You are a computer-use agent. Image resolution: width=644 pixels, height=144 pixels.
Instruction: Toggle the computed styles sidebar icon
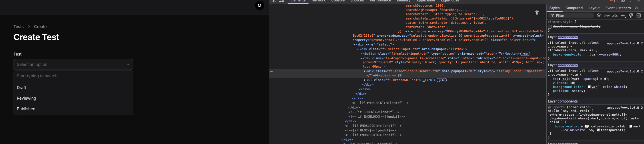point(639,15)
